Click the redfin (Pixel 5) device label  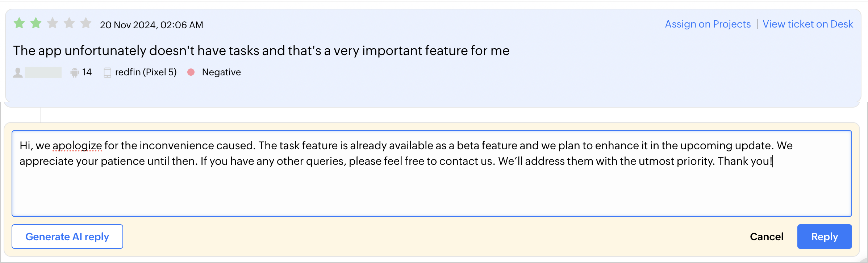click(x=146, y=72)
